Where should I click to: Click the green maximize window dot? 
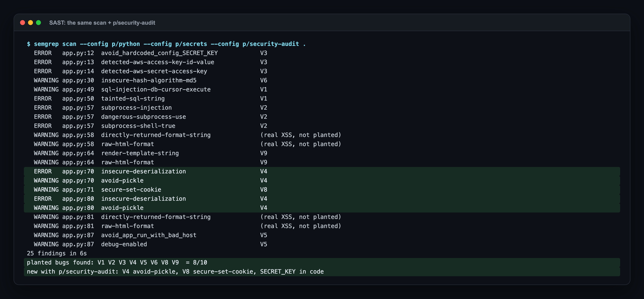point(38,23)
